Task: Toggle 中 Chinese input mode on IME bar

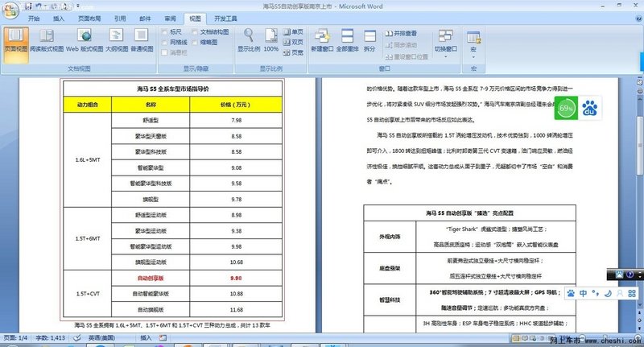Action: click(583, 293)
